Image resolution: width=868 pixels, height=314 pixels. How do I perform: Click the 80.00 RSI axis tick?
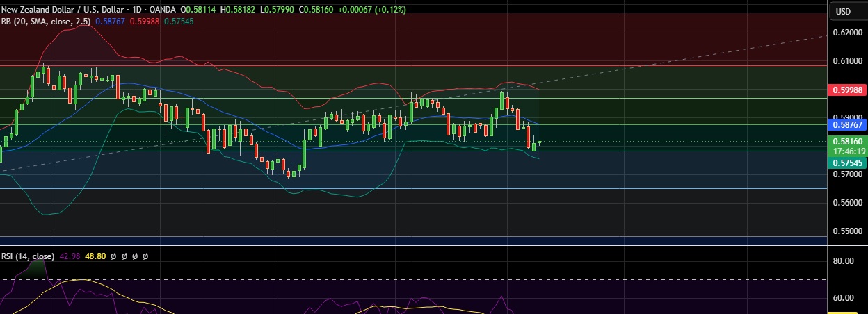click(x=845, y=261)
